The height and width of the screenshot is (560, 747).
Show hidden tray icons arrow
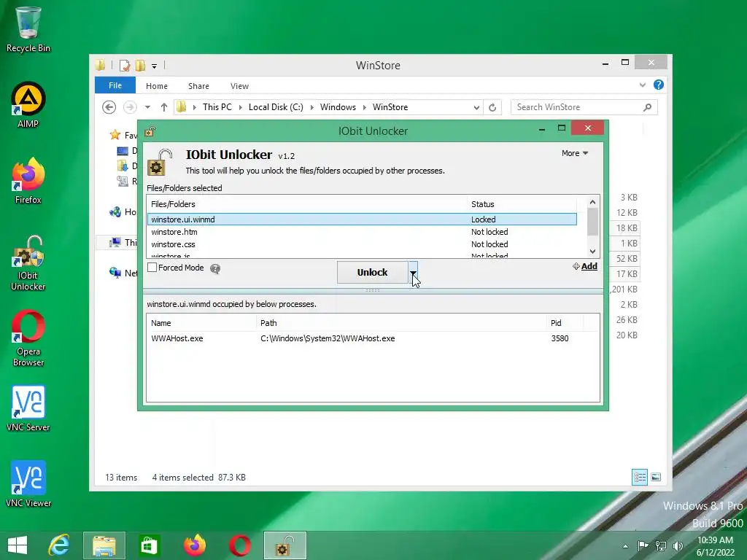625,546
